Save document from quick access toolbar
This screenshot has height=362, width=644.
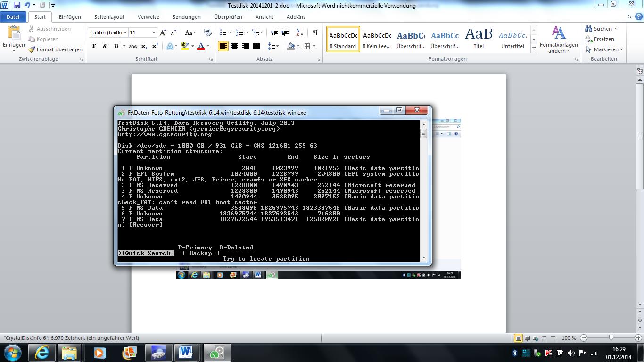pyautogui.click(x=17, y=5)
